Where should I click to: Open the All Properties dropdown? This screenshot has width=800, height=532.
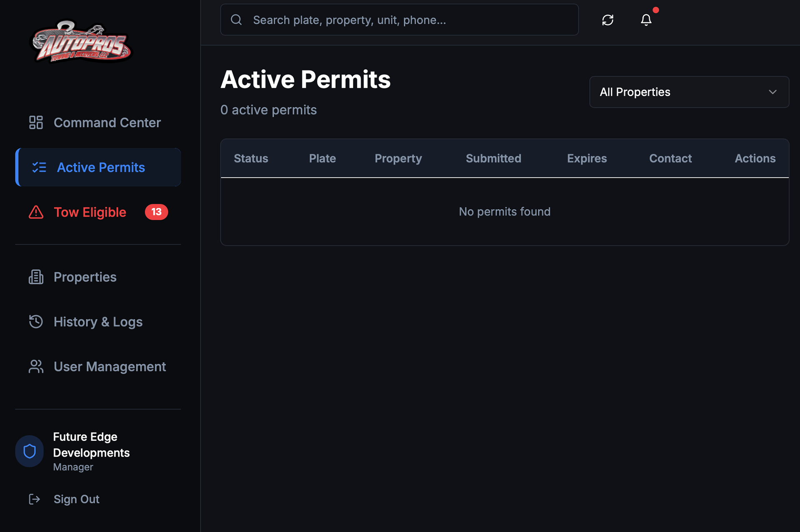(689, 92)
